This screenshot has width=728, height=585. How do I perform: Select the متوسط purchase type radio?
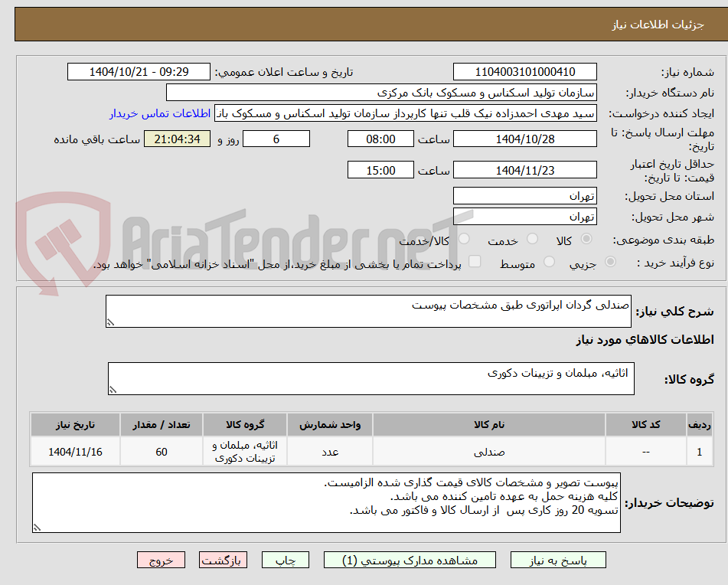pos(549,262)
